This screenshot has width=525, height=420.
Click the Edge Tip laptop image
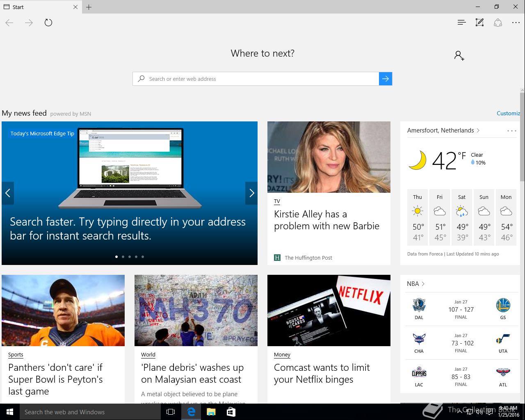pyautogui.click(x=130, y=168)
